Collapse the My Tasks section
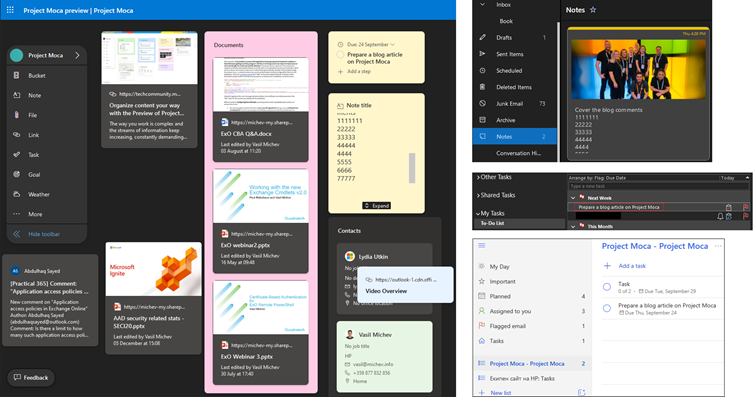This screenshot has width=756, height=397. pos(478,213)
